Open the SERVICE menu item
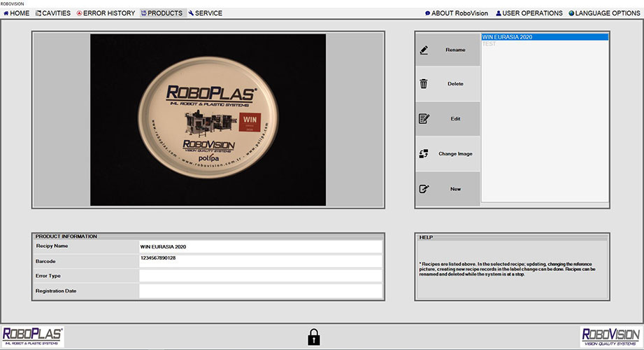This screenshot has height=350, width=644. 206,13
